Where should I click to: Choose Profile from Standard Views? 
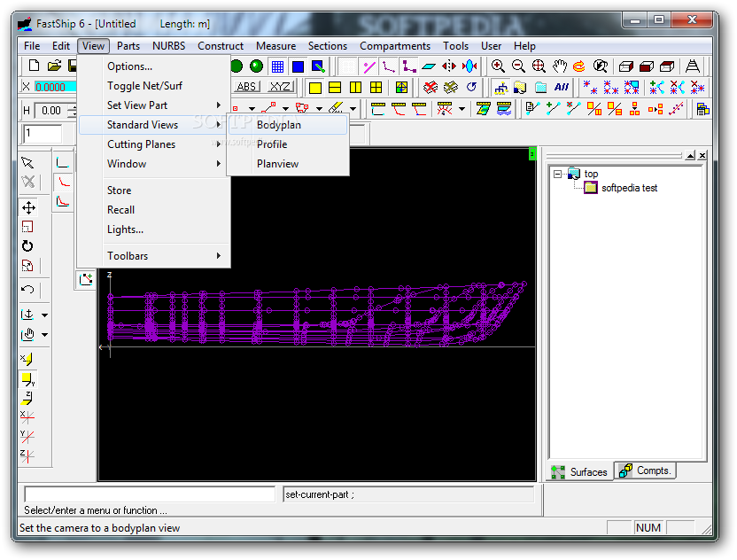pos(288,144)
